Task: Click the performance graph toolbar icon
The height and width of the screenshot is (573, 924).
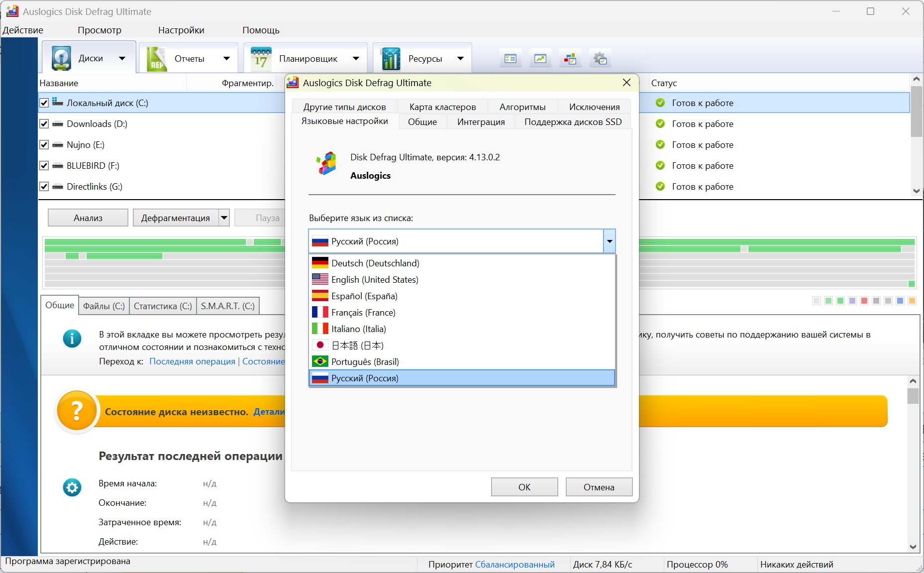Action: (540, 59)
